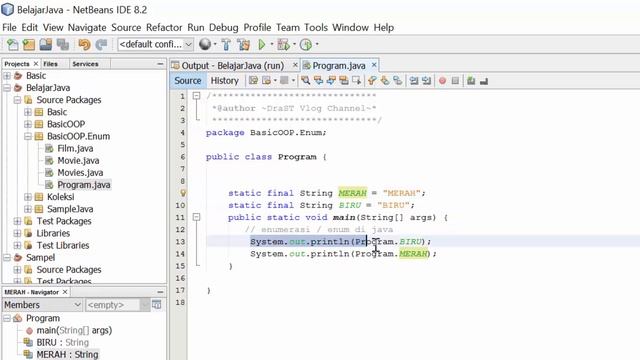
Task: Open the Run Project dropdown arrow
Action: pos(272,44)
